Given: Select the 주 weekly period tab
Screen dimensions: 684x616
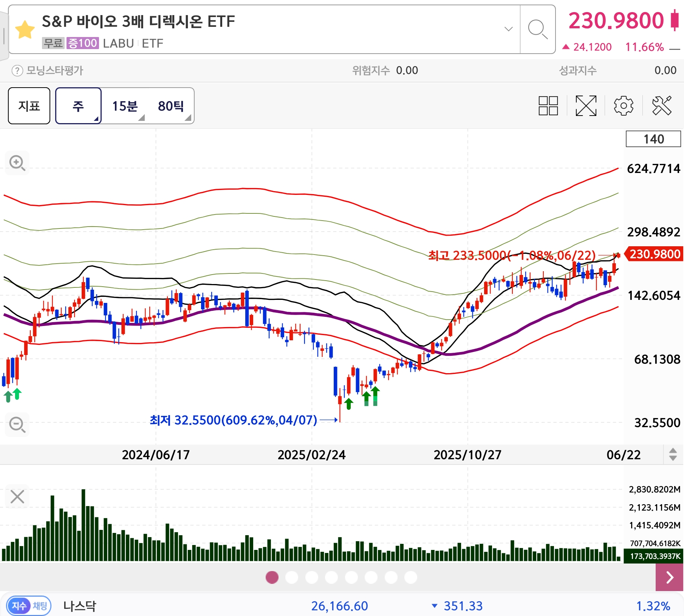Looking at the screenshot, I should click(78, 106).
